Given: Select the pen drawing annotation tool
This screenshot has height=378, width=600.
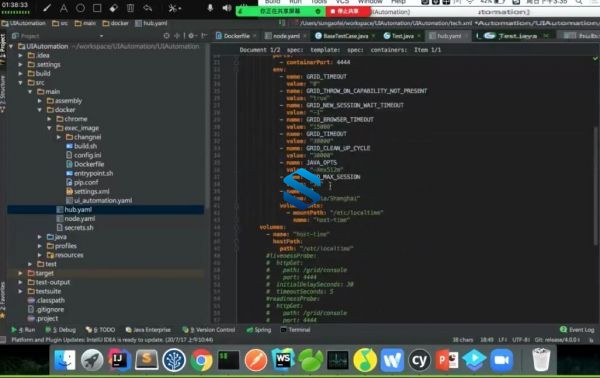Looking at the screenshot, I should click(x=47, y=8).
